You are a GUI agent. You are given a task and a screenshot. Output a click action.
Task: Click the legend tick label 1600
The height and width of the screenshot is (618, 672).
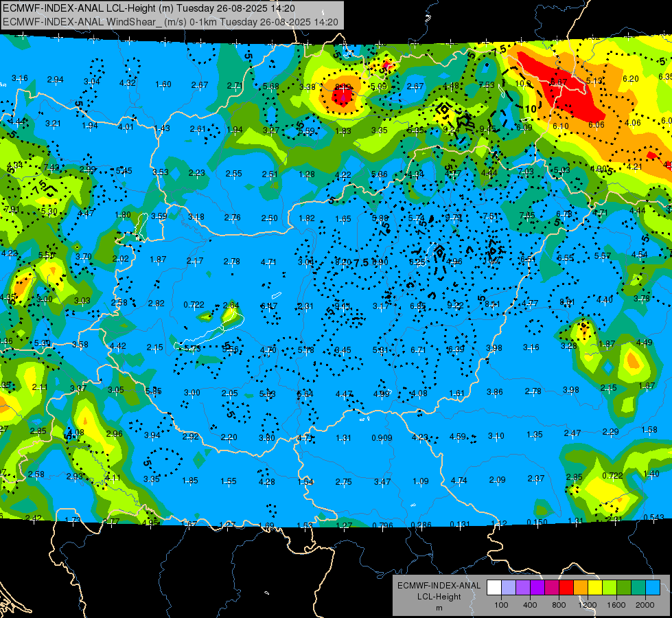pos(616,605)
